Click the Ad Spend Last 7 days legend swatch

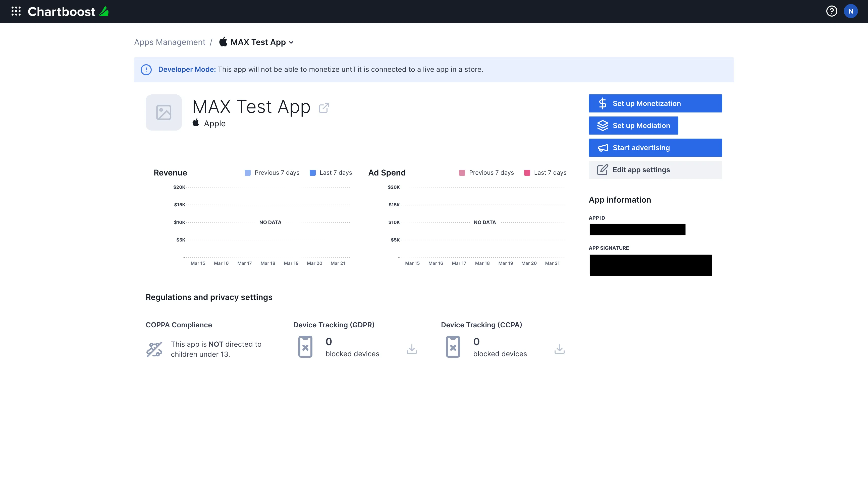click(x=527, y=173)
